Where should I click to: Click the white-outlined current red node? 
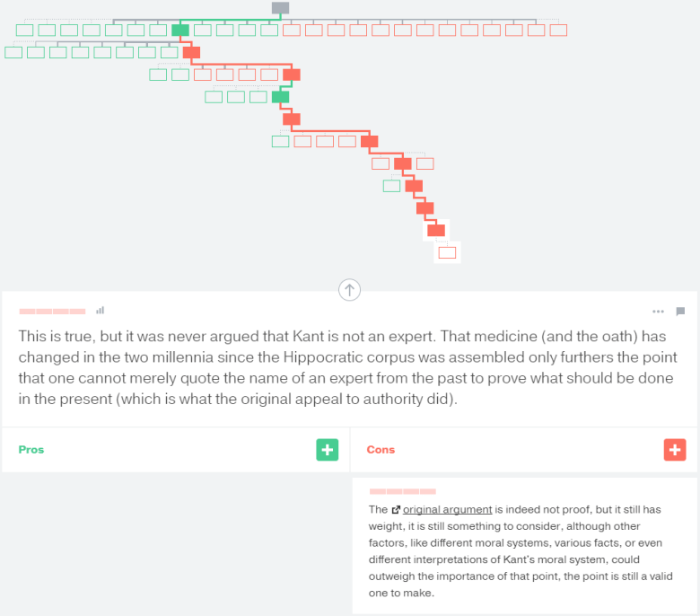(436, 230)
